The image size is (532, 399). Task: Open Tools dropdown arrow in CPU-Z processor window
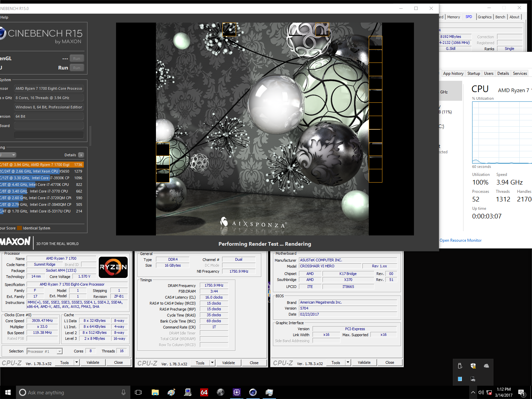click(76, 362)
